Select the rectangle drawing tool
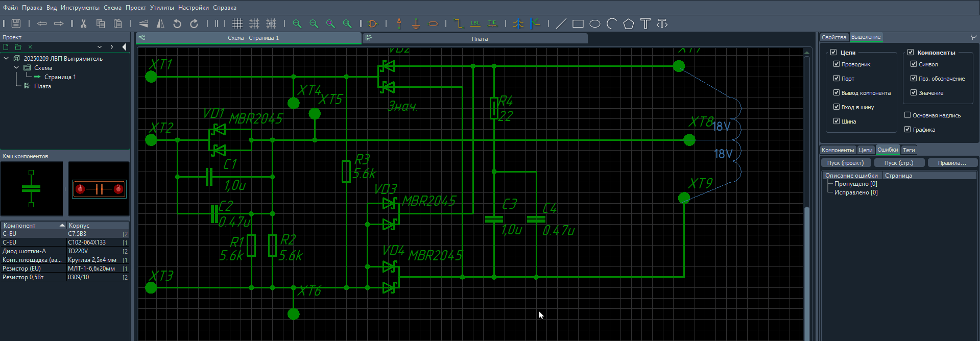980x341 pixels. (578, 23)
